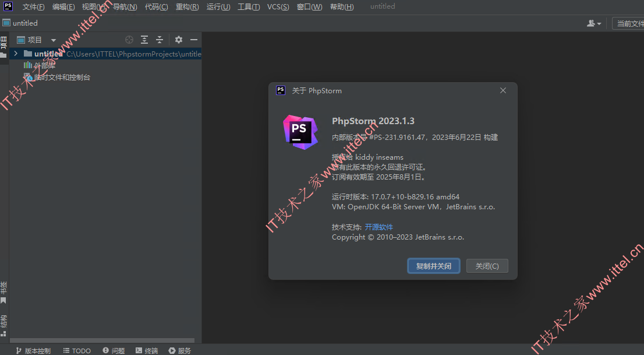The height and width of the screenshot is (355, 644).
Task: Close the 关于 PhpStorm dialog with X
Action: click(x=503, y=90)
